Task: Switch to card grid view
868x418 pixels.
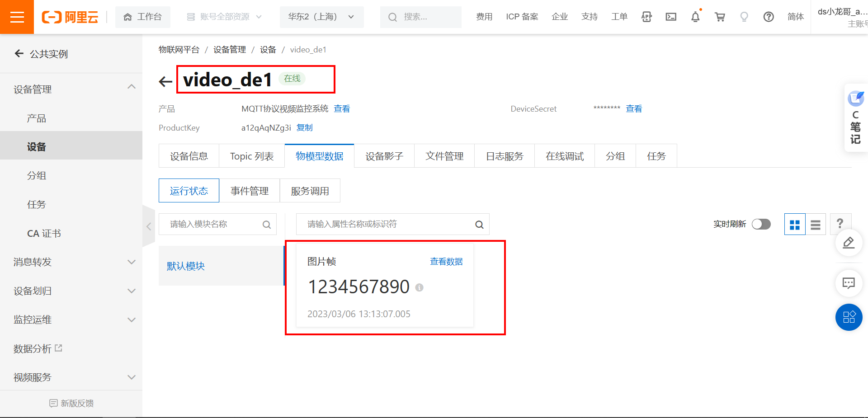Action: [795, 225]
